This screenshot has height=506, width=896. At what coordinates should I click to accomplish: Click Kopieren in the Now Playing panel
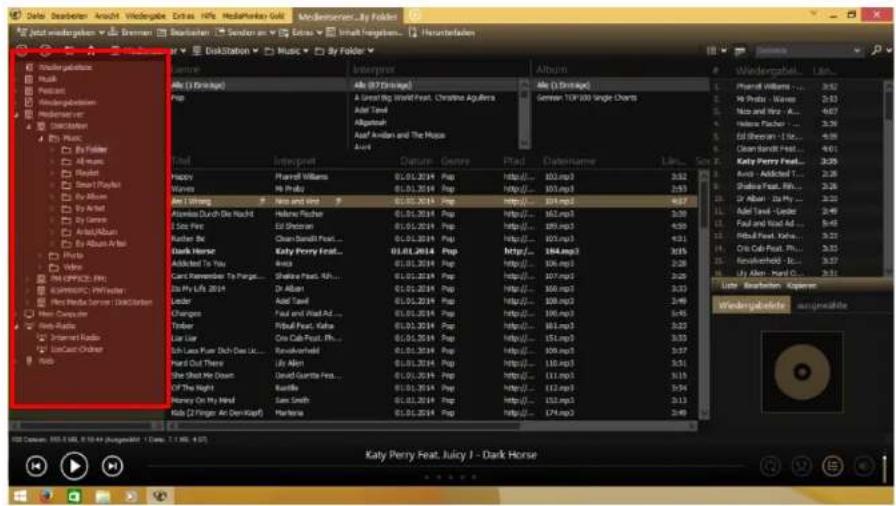802,286
